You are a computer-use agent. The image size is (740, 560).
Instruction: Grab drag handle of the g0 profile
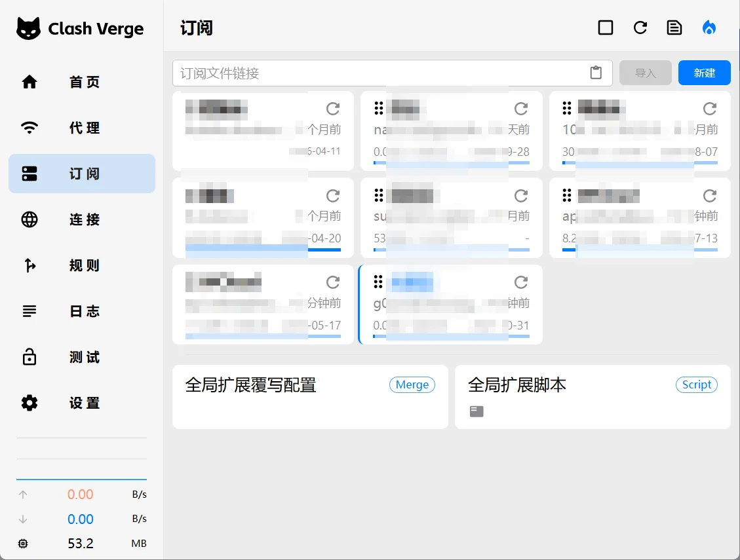378,282
